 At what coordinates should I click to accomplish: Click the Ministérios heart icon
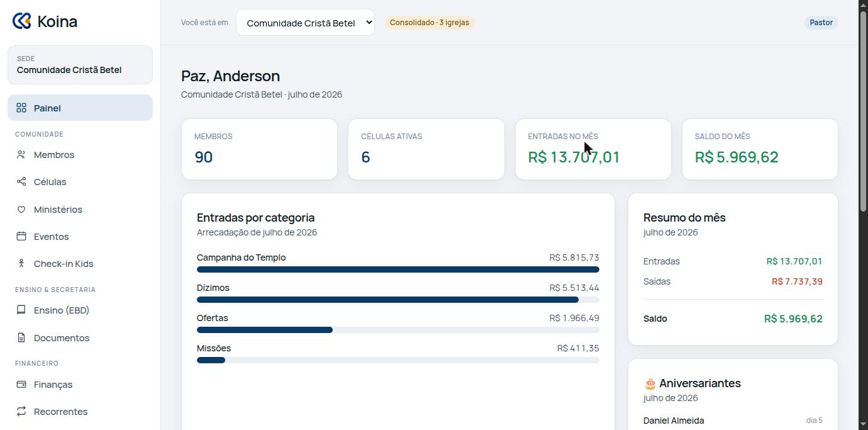click(21, 209)
